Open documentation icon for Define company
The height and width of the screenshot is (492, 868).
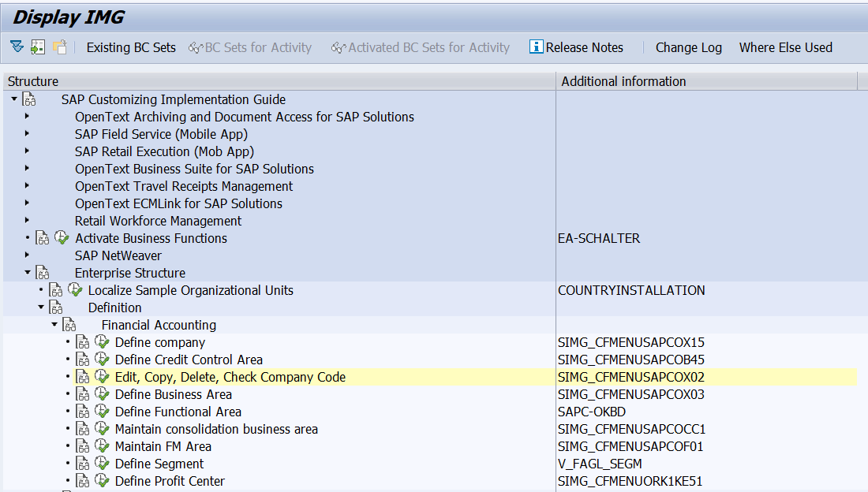[83, 342]
